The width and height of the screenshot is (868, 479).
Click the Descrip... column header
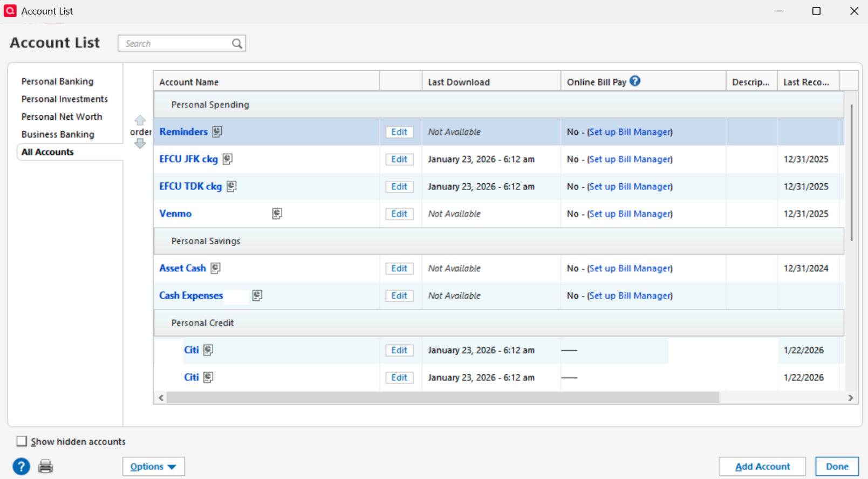tap(752, 81)
